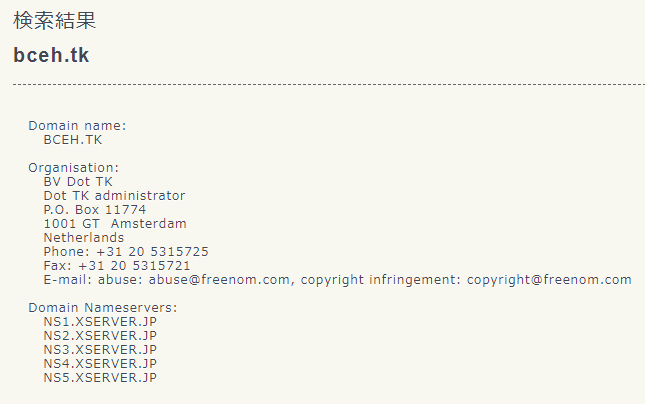This screenshot has height=404, width=645.
Task: Select the NS3.XSERVER.JP nameserver entry
Action: coord(100,350)
